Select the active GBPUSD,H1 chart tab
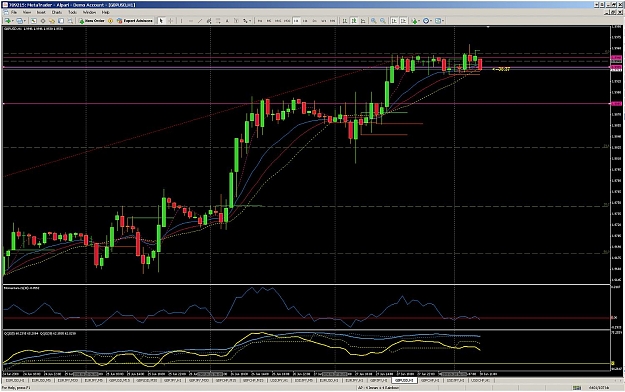Screen dimensions: 625x392 tap(404, 381)
